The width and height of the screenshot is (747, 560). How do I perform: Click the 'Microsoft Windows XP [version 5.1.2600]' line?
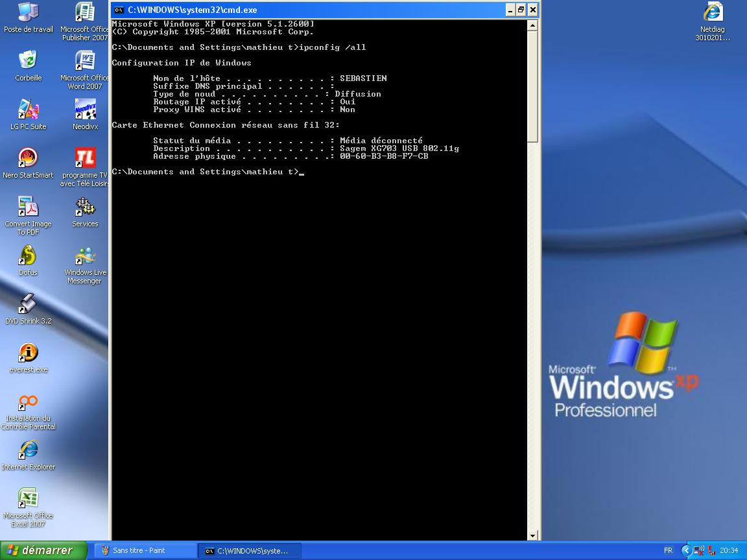tap(213, 24)
